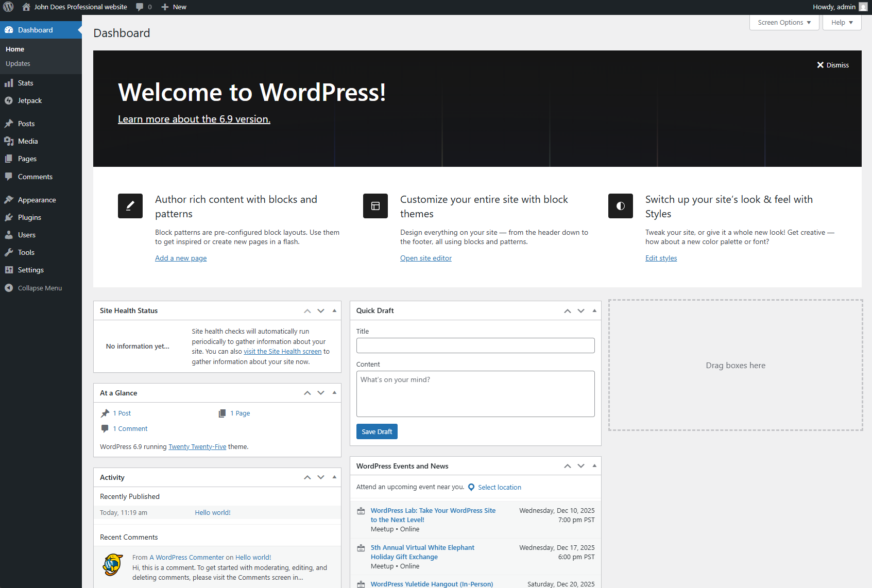Open the Screen Options dropdown

tap(783, 22)
